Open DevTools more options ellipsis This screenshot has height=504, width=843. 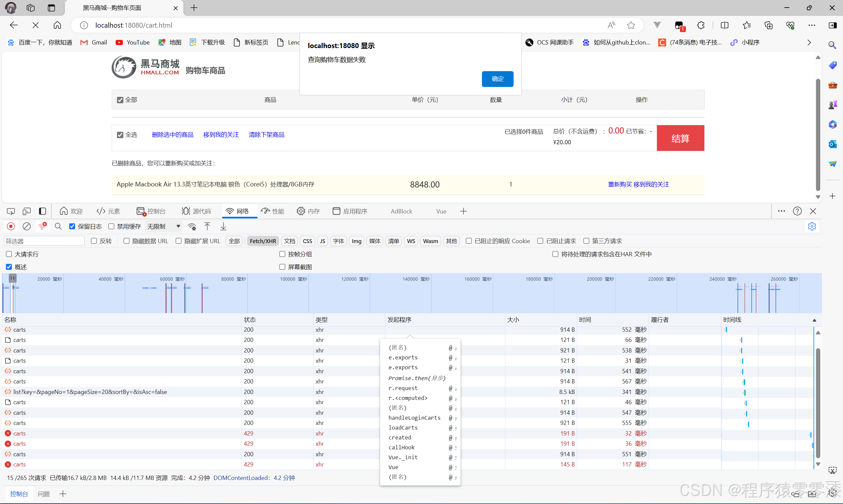click(x=781, y=211)
